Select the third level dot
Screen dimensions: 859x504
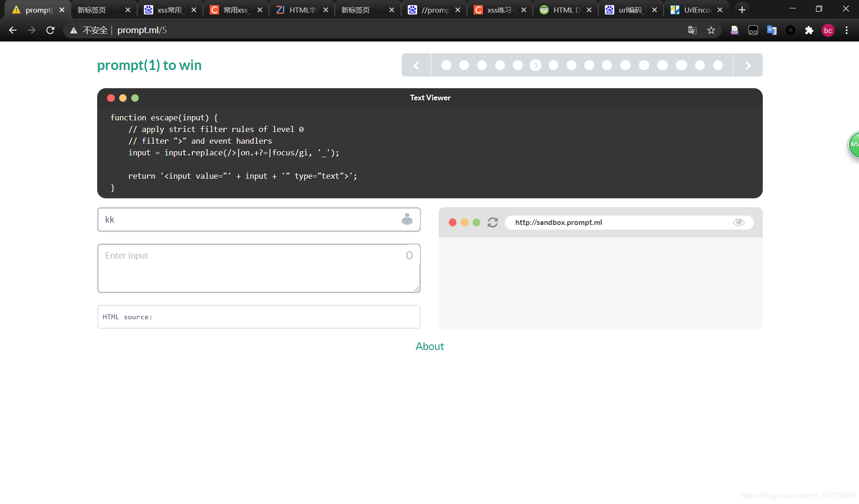(482, 65)
